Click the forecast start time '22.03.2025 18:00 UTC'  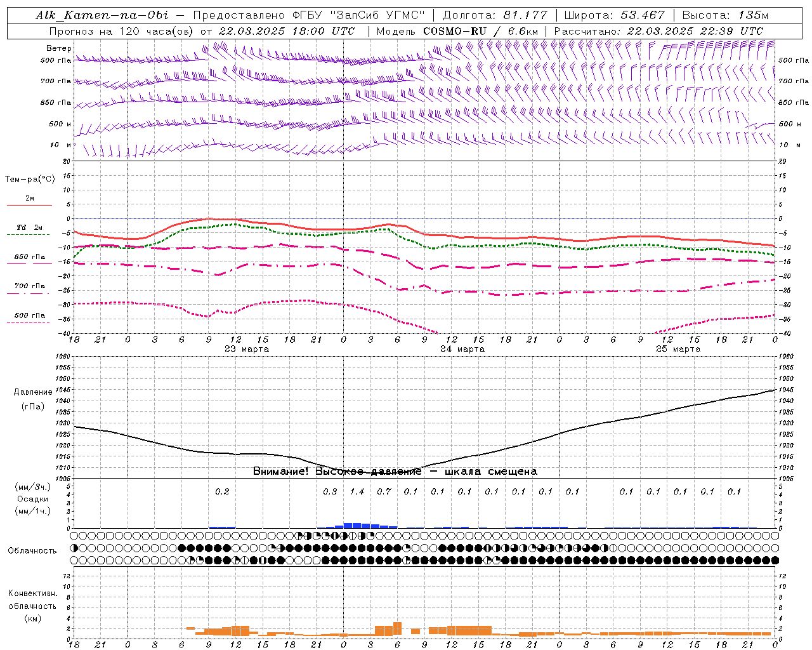coord(287,31)
